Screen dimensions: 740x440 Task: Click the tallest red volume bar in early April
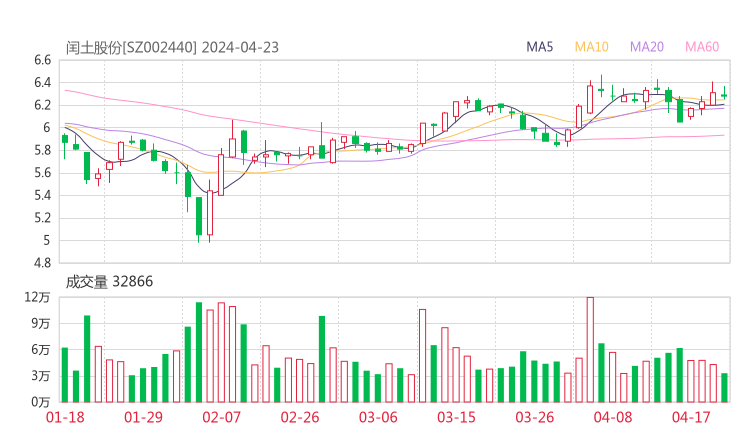pos(590,350)
